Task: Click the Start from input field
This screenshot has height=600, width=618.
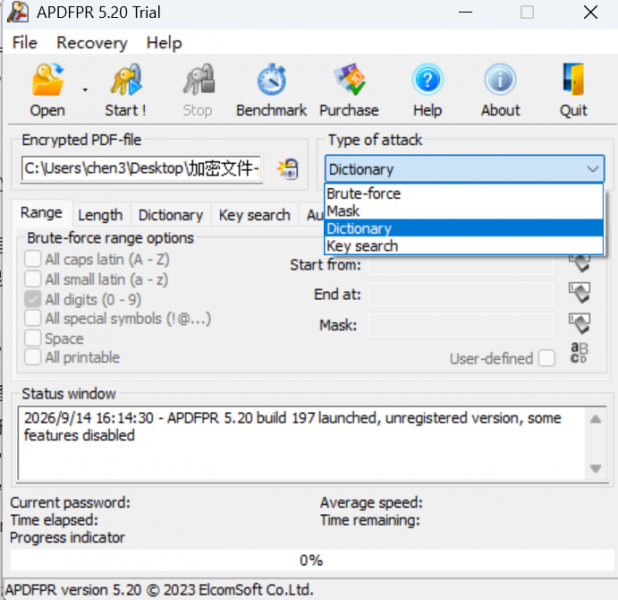Action: click(461, 265)
